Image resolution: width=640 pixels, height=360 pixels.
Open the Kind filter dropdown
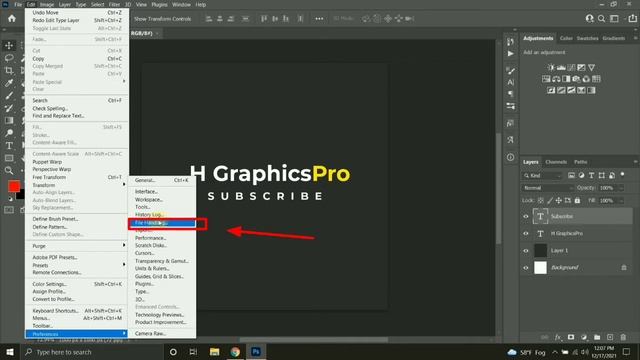(542, 176)
